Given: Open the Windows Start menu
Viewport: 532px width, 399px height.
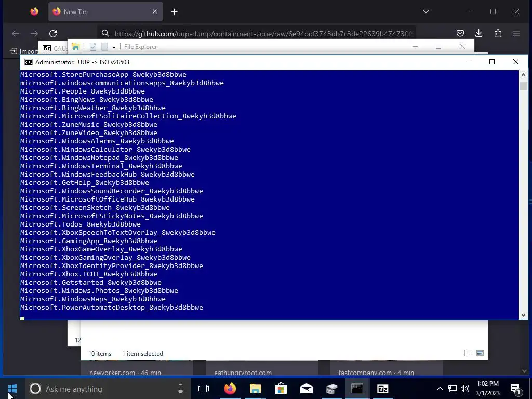Looking at the screenshot, I should (x=12, y=389).
